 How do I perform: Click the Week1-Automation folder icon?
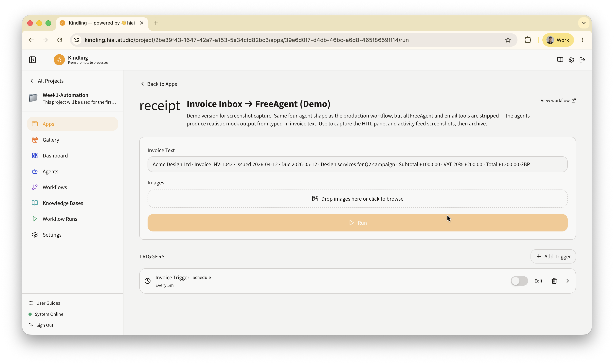[x=33, y=98]
